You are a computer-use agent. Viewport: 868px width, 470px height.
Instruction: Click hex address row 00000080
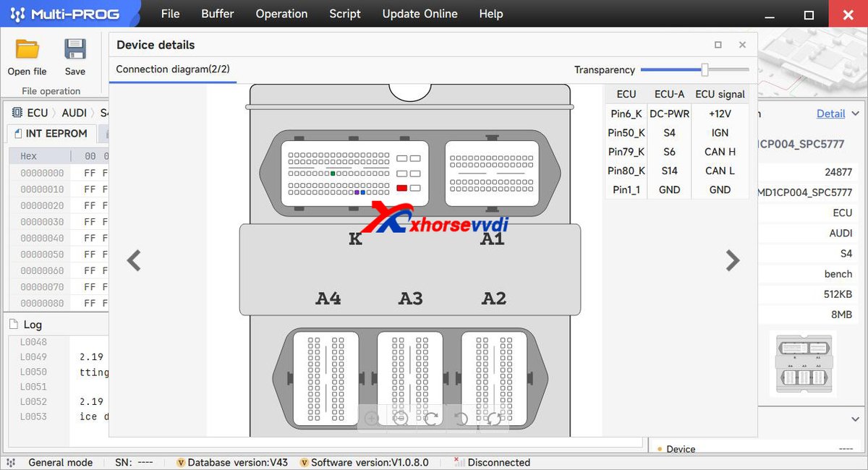point(42,303)
